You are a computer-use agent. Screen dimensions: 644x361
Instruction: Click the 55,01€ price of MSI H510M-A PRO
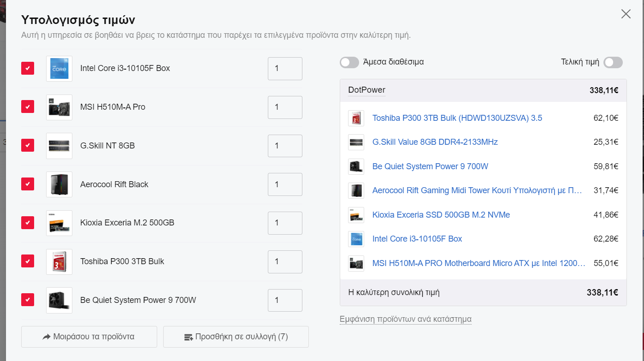(x=606, y=263)
